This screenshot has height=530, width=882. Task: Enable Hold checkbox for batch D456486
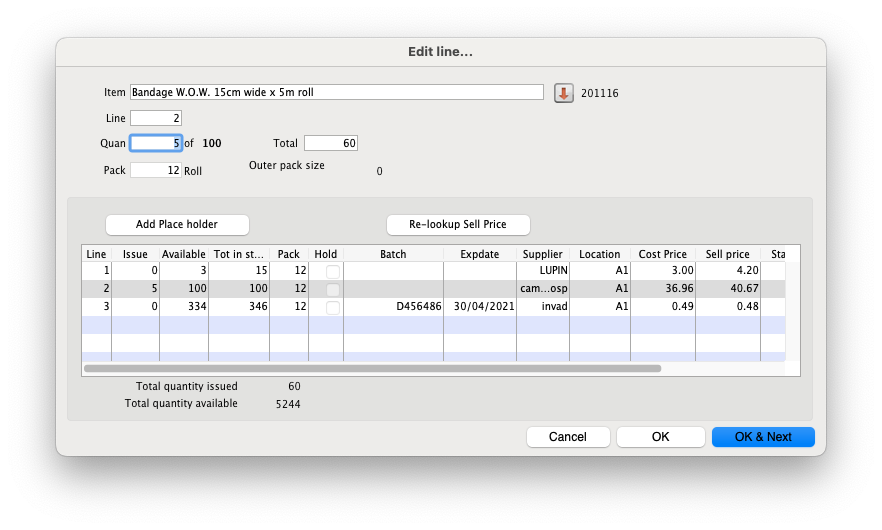[x=333, y=308]
